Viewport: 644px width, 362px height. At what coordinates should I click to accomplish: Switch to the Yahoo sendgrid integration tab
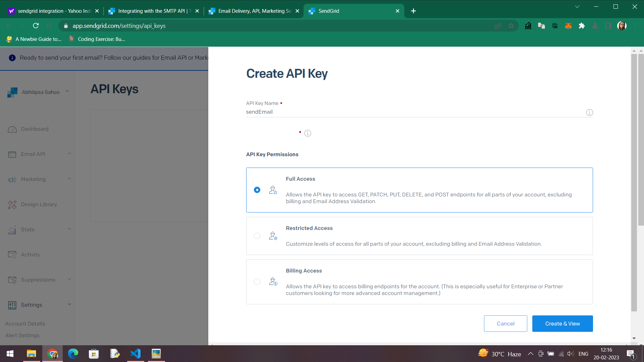[x=54, y=11]
